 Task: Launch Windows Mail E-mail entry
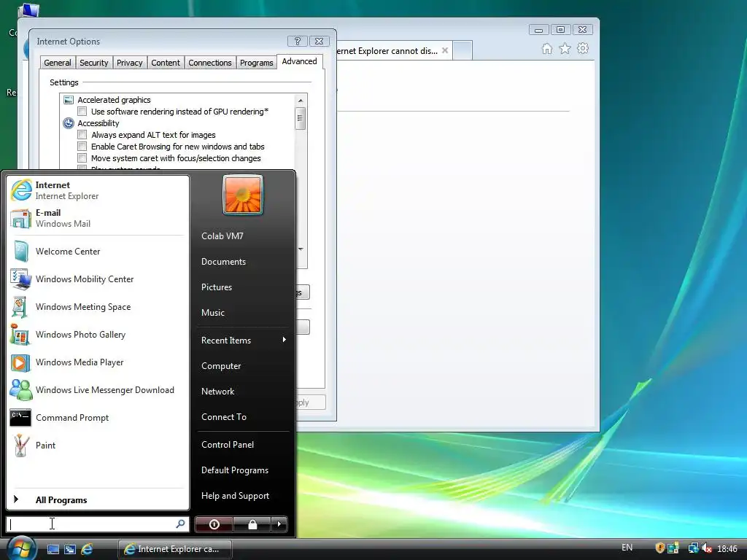(x=98, y=218)
